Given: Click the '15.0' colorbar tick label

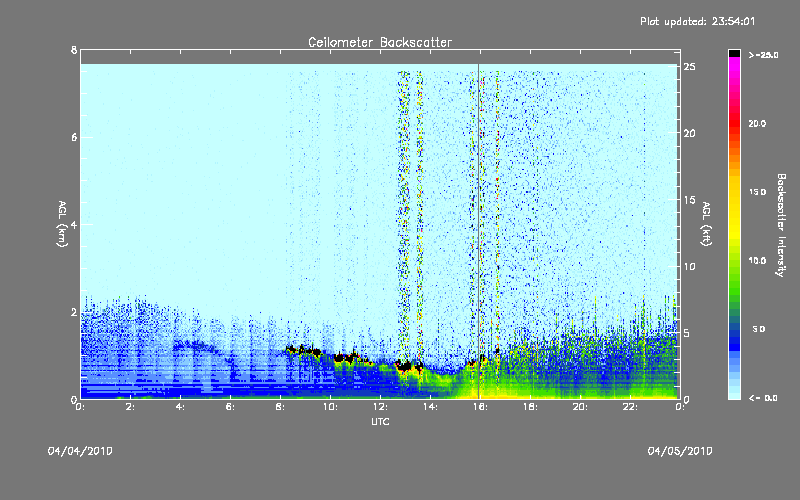Looking at the screenshot, I should 757,192.
